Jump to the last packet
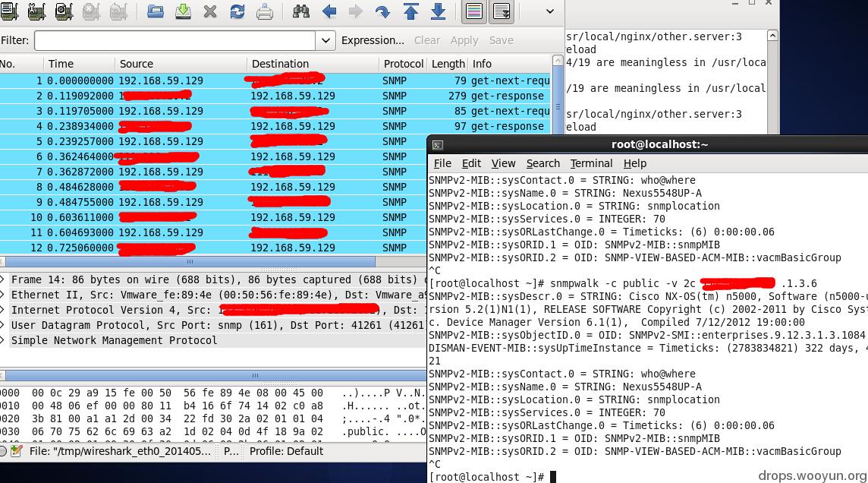Viewport: 868px width, 483px height. (x=439, y=11)
